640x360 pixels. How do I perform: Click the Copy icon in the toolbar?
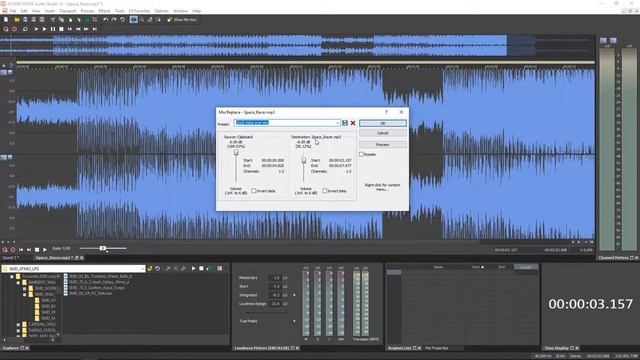(61, 20)
